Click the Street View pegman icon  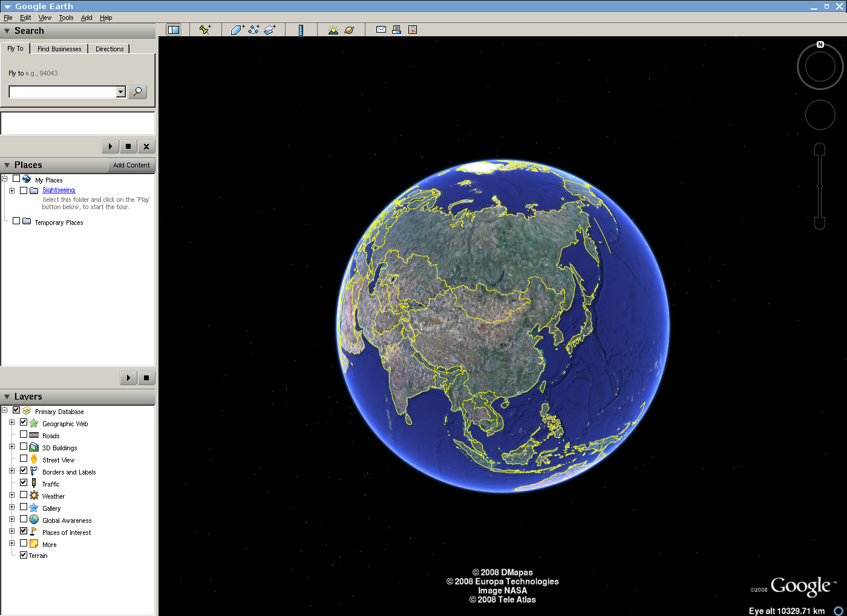[x=34, y=459]
